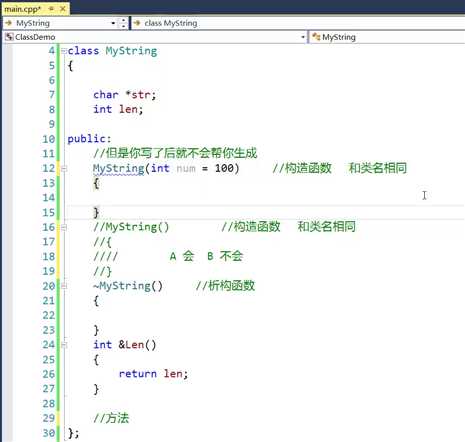Click 'A 会 B 不会' comment text
The image size is (465, 442).
(206, 256)
